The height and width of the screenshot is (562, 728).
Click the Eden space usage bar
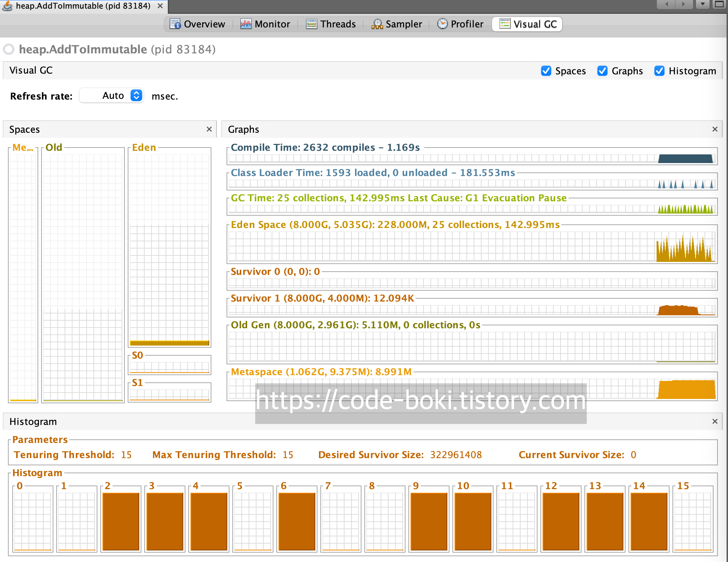coord(170,343)
